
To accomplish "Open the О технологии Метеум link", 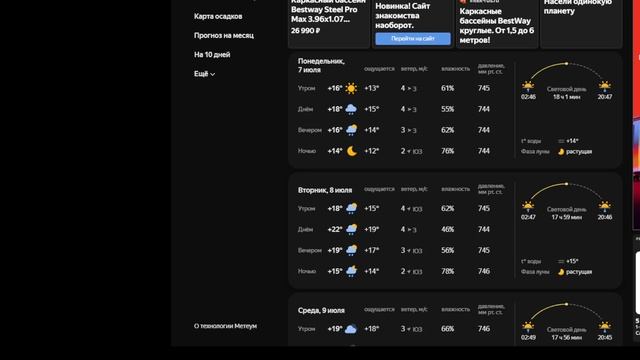I will coord(225,326).
